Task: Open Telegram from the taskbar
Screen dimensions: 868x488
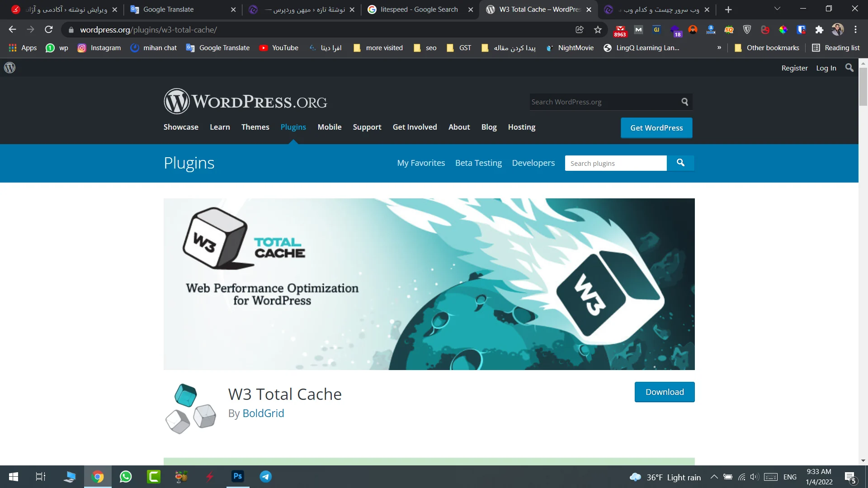Action: tap(266, 477)
